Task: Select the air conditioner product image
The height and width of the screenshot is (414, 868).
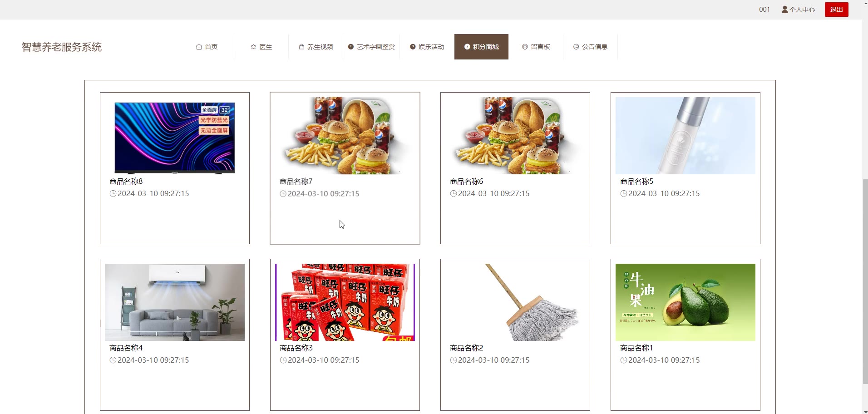Action: (x=175, y=302)
